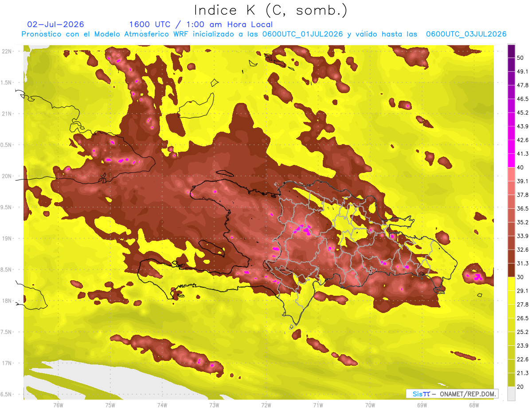Click the '29.1' value on the color scale
The width and height of the screenshot is (532, 411).
coord(523,291)
